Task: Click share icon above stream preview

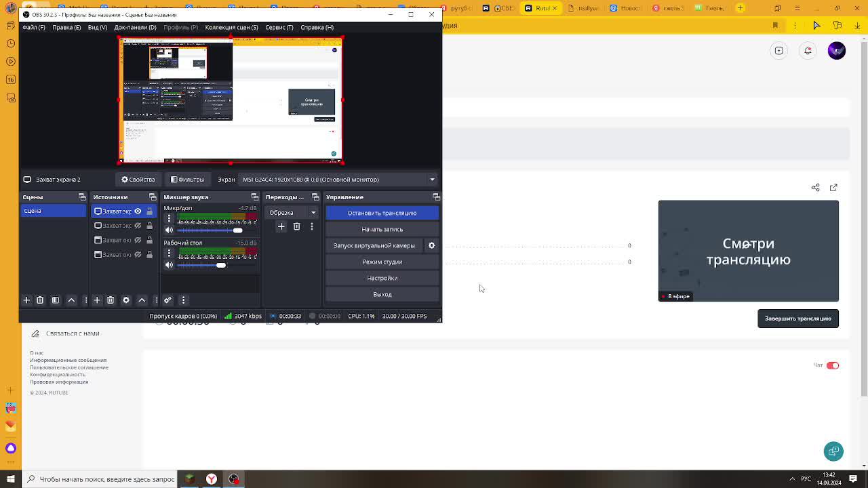Action: click(x=816, y=187)
